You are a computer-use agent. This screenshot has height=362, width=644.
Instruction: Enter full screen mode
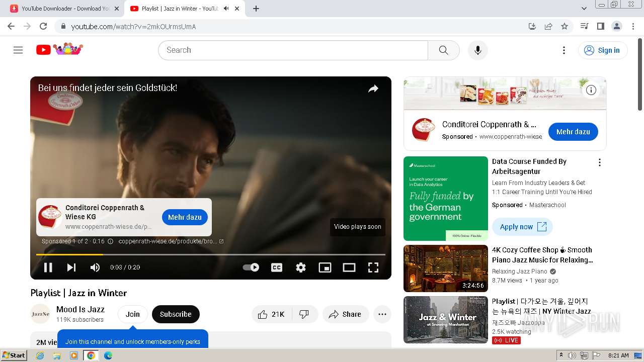[x=373, y=267]
